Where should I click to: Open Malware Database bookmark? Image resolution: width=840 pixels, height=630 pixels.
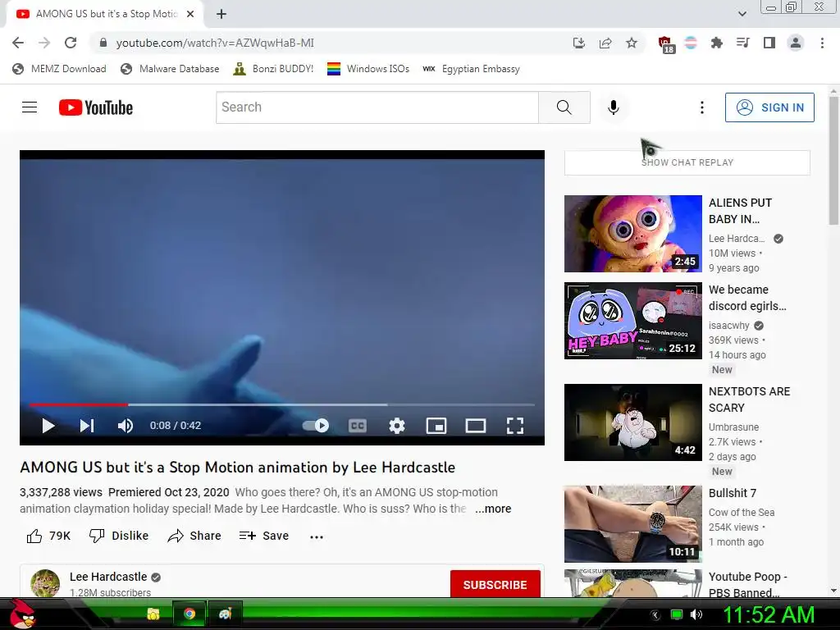coord(170,69)
